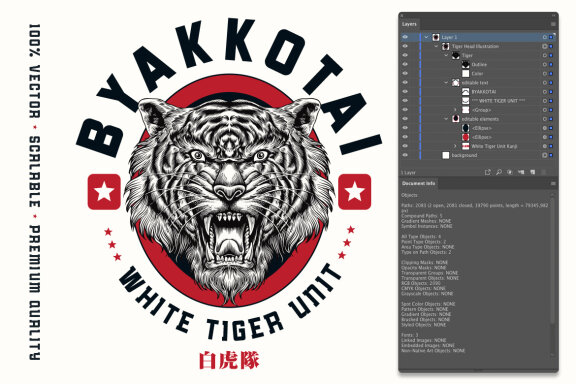Click the Make/Release Clipping Mask icon

[x=510, y=172]
